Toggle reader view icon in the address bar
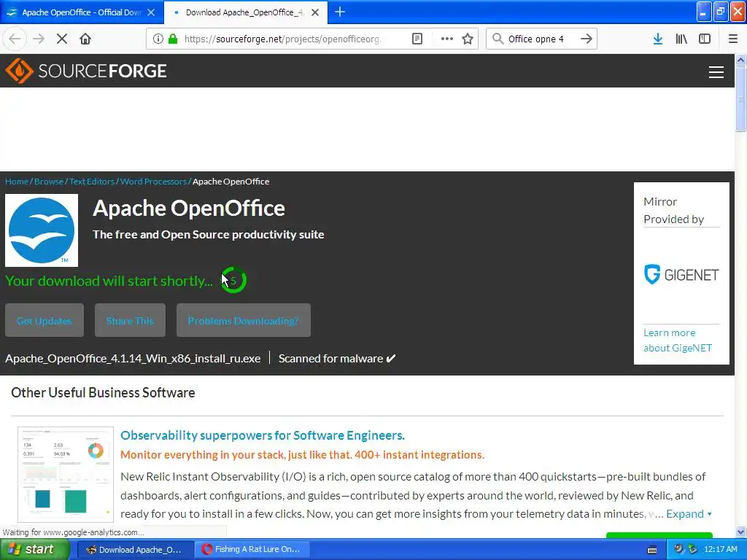747x560 pixels. (417, 39)
